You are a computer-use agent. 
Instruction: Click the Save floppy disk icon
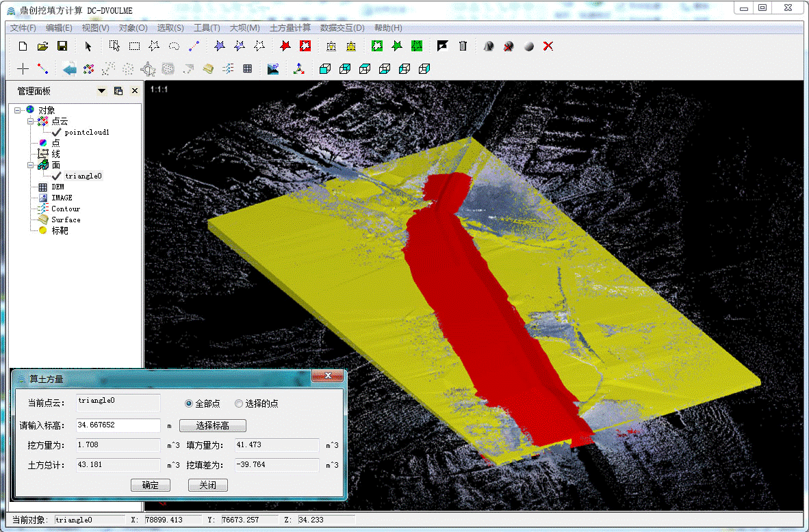coord(62,46)
